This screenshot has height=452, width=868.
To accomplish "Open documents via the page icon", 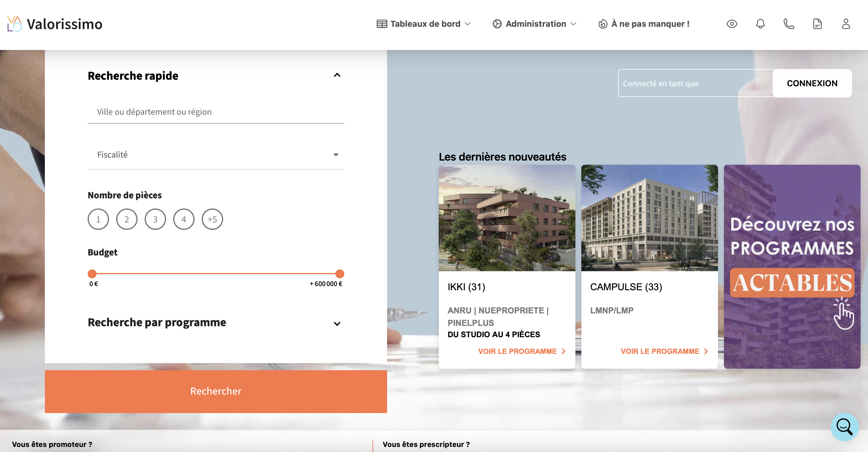I will click(818, 23).
